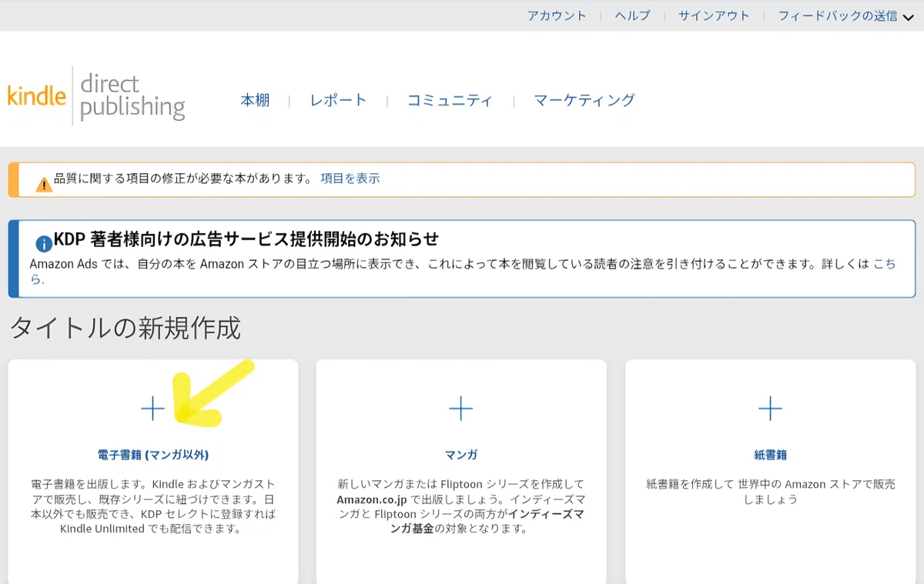This screenshot has height=584, width=924.
Task: Click フィードバックの送信 link
Action: click(x=838, y=15)
